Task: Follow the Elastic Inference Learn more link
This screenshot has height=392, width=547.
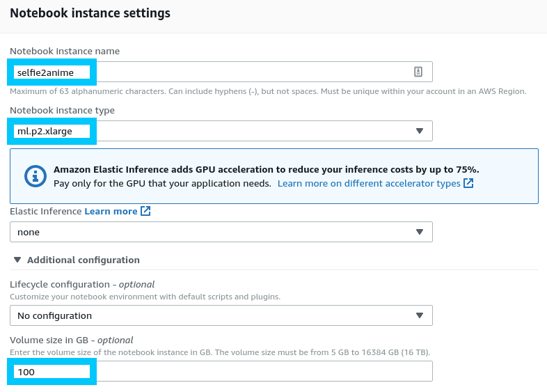Action: 111,211
